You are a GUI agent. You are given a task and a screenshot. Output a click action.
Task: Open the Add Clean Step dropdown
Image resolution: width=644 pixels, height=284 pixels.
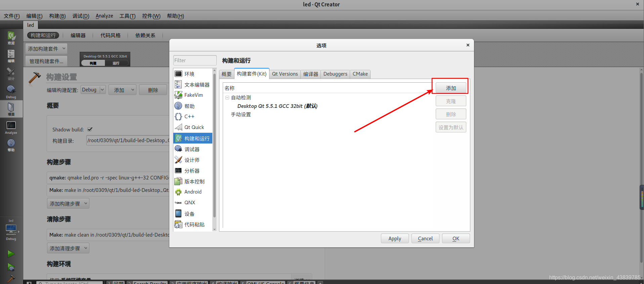tap(68, 248)
